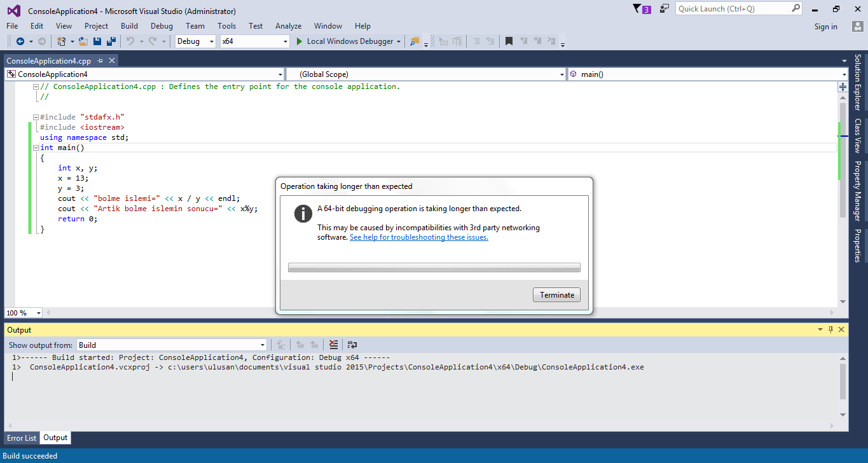This screenshot has height=463, width=868.
Task: Collapse the comment block at line one
Action: (x=36, y=86)
